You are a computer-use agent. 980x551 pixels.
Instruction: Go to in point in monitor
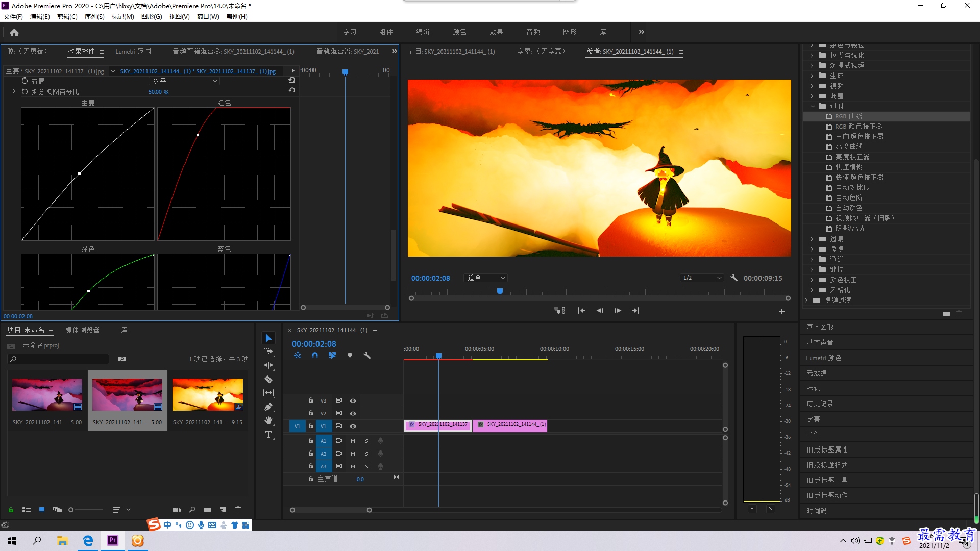581,310
